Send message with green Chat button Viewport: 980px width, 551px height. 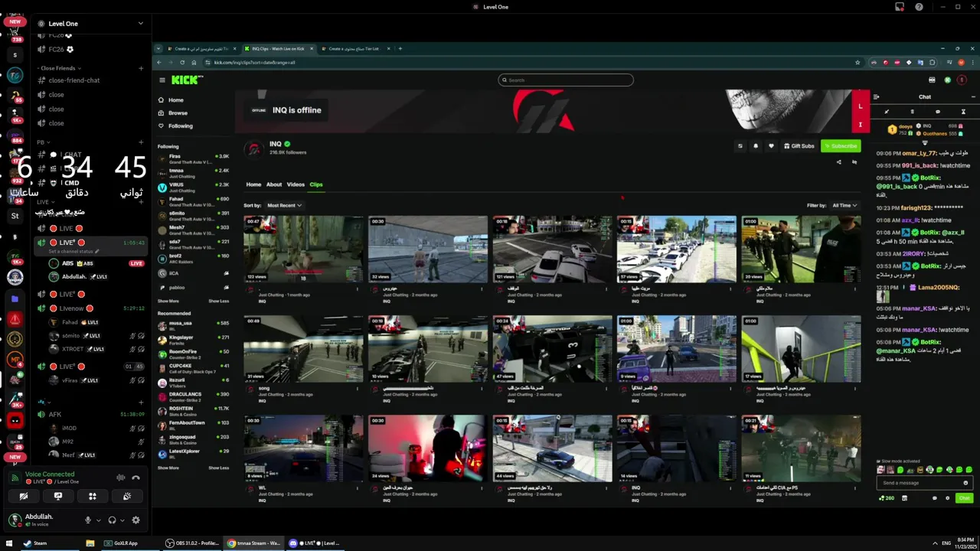tap(964, 498)
